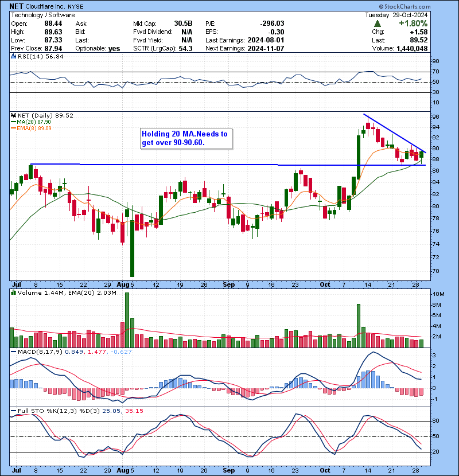Click the MACD histogram value -0.627
Viewport: 459px width, 476px height.
[121, 352]
